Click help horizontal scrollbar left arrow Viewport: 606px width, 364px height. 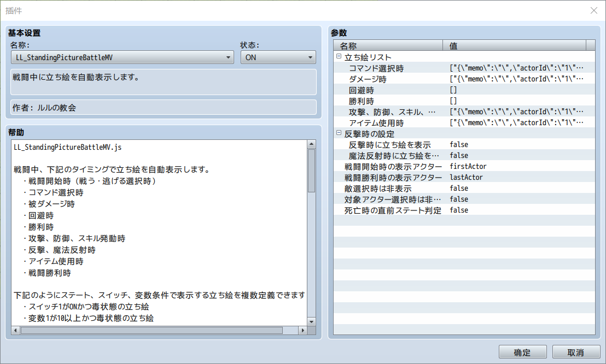[15, 330]
